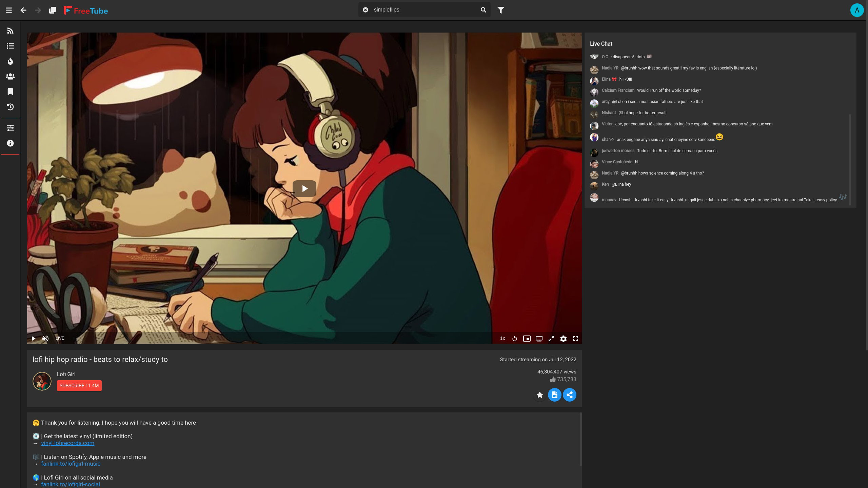Screen dimensions: 868x488
Task: Click the 46,304,407 views count
Action: click(x=557, y=372)
